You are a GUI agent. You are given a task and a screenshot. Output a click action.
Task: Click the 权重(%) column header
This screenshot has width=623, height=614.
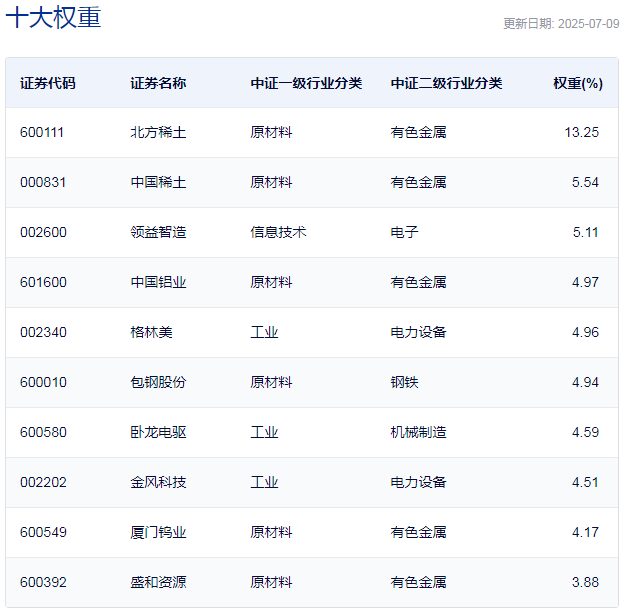(578, 83)
